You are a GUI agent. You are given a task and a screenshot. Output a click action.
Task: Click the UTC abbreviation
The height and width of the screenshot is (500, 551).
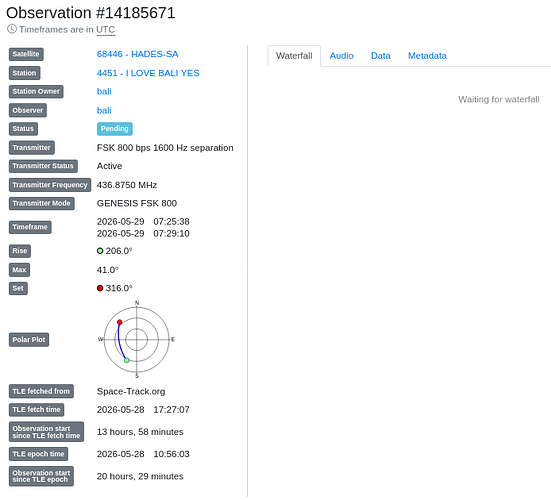click(105, 30)
